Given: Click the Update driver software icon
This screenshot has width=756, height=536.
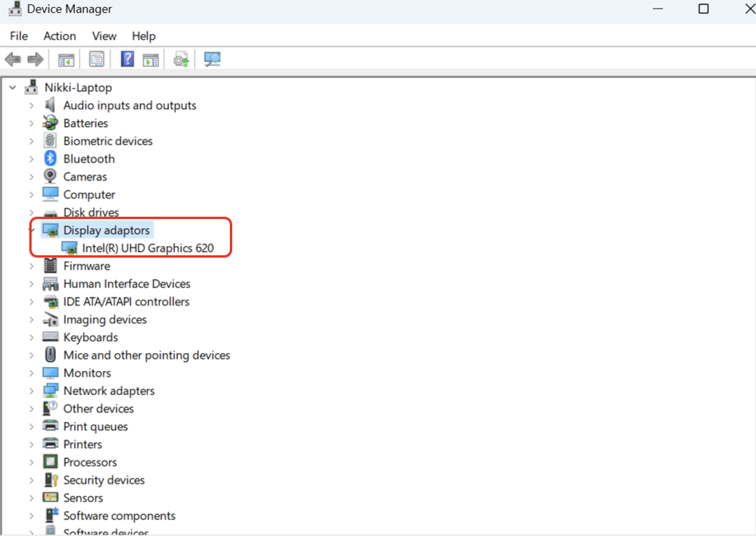Looking at the screenshot, I should coord(181,59).
